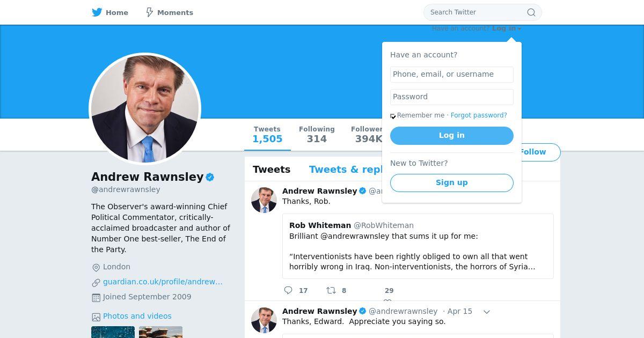Open Andrew Rawnsley's large profile photo

click(145, 109)
